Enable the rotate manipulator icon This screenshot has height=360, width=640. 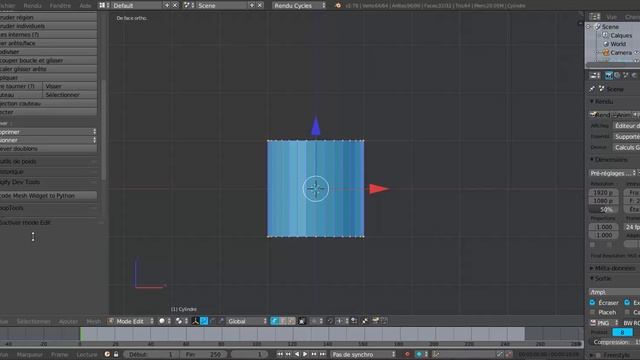pyautogui.click(x=213, y=321)
